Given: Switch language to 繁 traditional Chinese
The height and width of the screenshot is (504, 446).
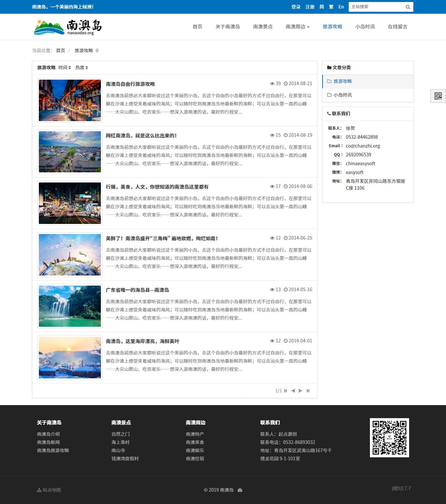Looking at the screenshot, I should (x=331, y=7).
